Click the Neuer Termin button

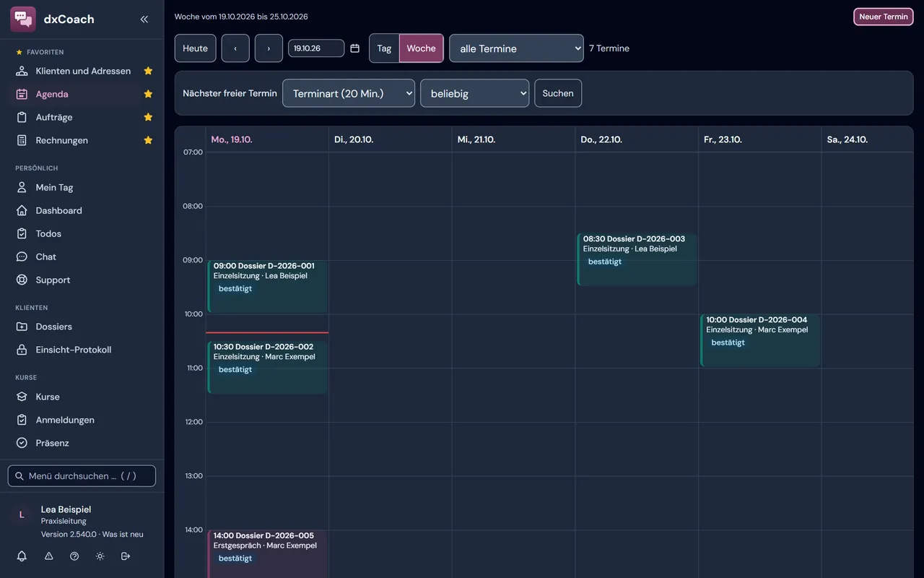[x=884, y=17]
